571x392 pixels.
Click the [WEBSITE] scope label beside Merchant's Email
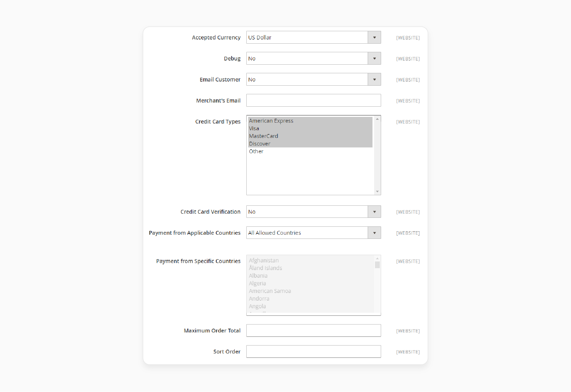[408, 101]
